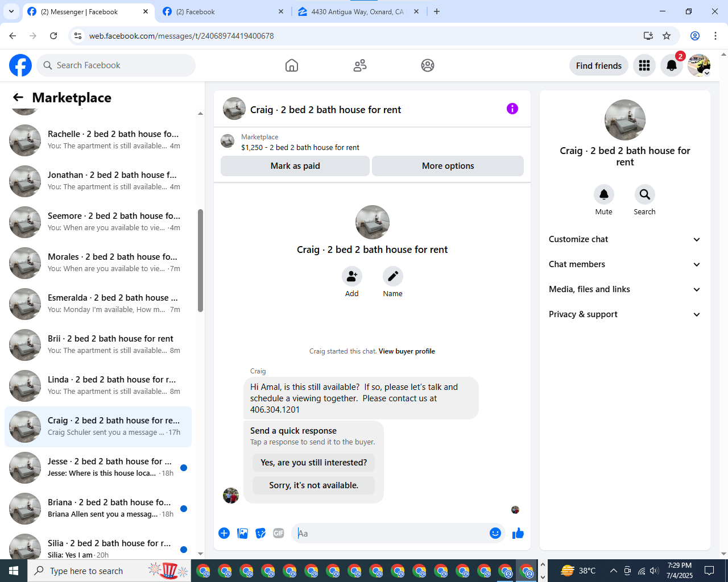Go back using the Marketplace arrow

18,98
